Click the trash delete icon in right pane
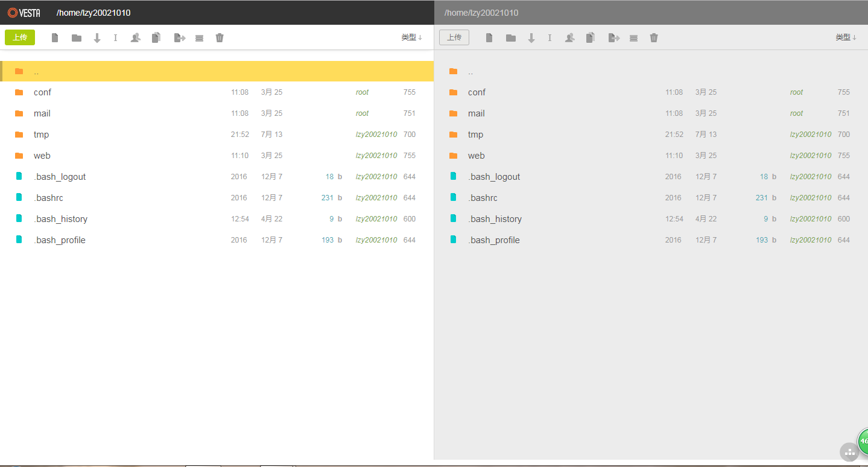868x467 pixels. (x=654, y=37)
